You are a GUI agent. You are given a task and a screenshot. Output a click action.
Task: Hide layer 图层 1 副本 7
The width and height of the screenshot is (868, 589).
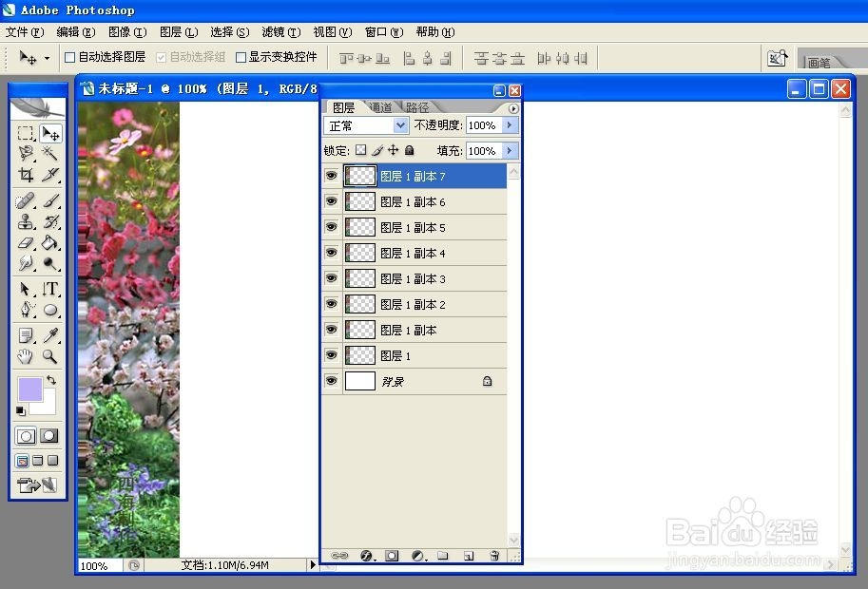331,176
